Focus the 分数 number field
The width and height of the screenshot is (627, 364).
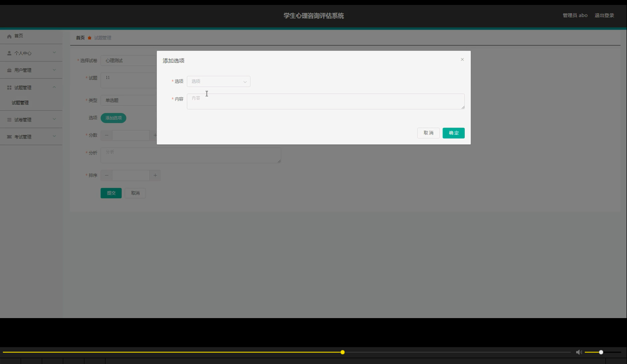pos(131,135)
